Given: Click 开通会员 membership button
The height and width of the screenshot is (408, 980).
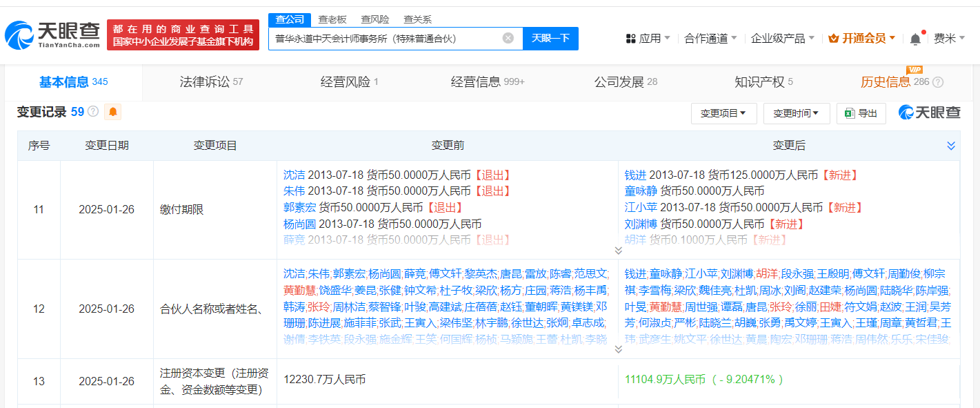Looking at the screenshot, I should tap(862, 39).
